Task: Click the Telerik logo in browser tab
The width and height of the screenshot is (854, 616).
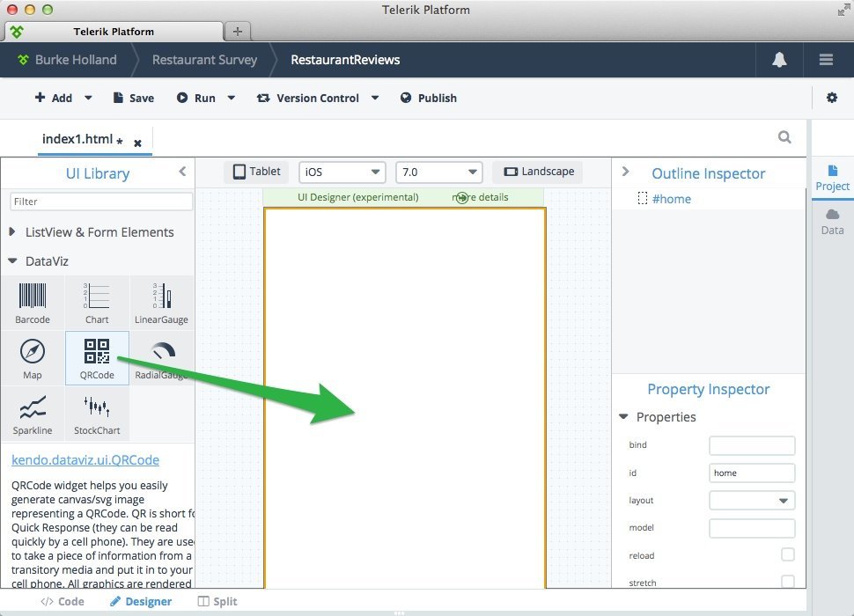Action: [x=17, y=32]
